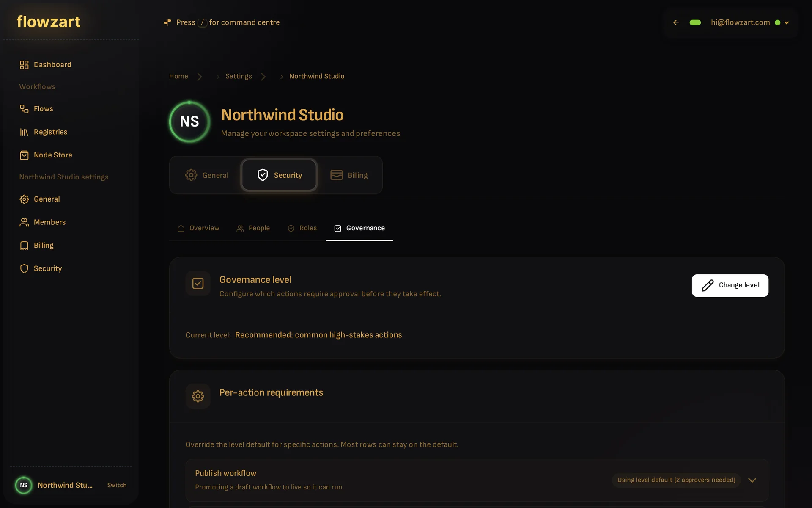This screenshot has width=812, height=508.
Task: Click the current level Recommended text
Action: point(318,335)
